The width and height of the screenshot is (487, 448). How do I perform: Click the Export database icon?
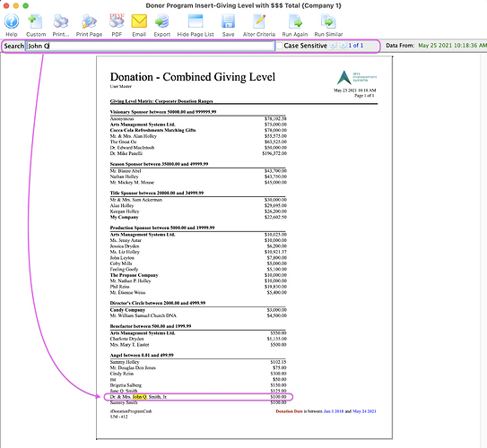click(161, 22)
